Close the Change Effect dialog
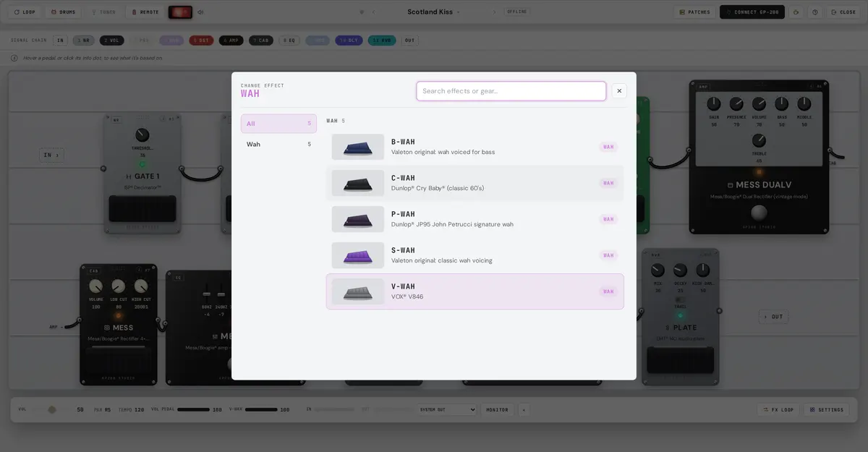868x452 pixels. [x=619, y=91]
